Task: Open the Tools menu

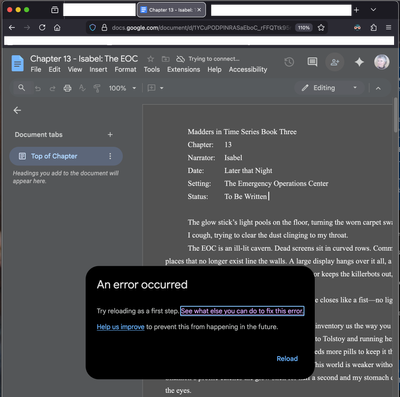Action: click(x=152, y=69)
